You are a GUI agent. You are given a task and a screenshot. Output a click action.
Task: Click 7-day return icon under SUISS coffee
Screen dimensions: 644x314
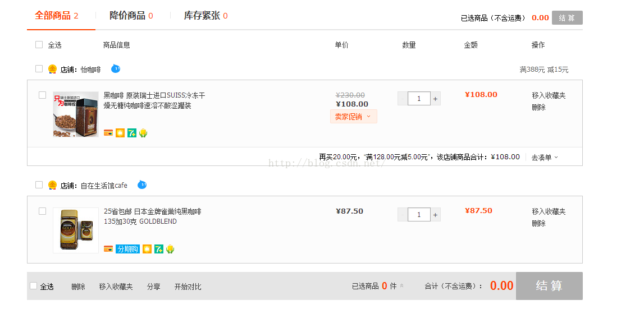pyautogui.click(x=131, y=133)
